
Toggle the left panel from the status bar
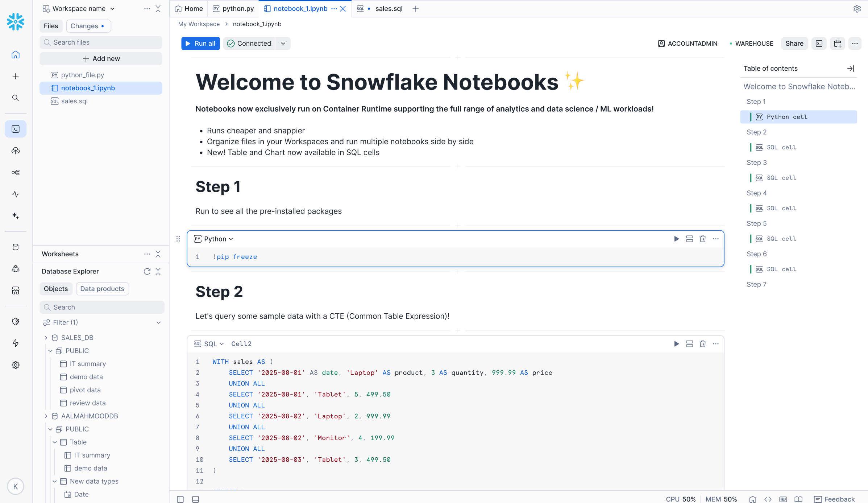(180, 499)
